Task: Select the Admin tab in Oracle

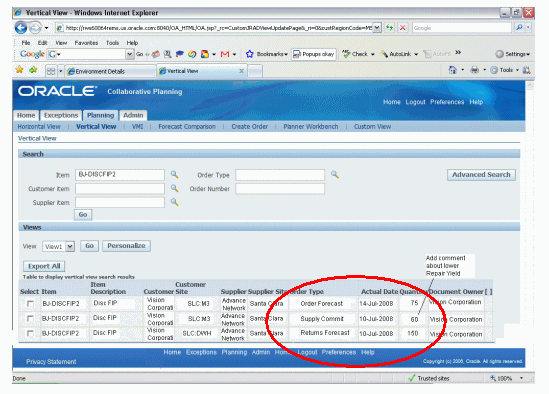Action: click(x=133, y=115)
